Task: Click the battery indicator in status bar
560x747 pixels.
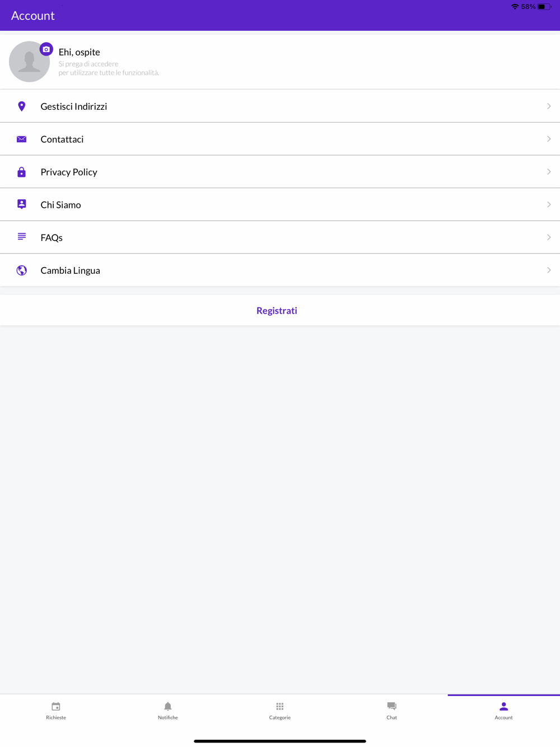Action: coord(544,7)
